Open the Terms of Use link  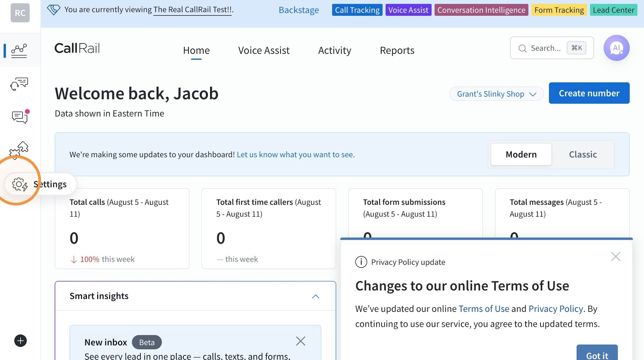click(x=484, y=309)
